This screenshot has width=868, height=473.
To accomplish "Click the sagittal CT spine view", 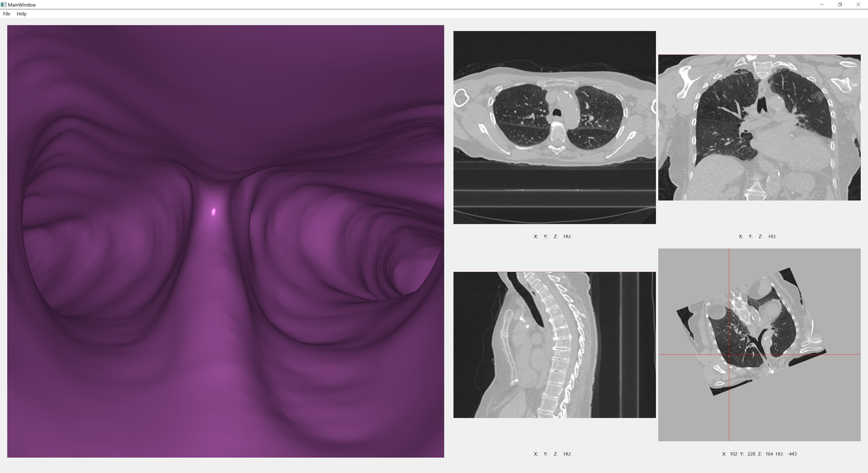I will pyautogui.click(x=555, y=345).
